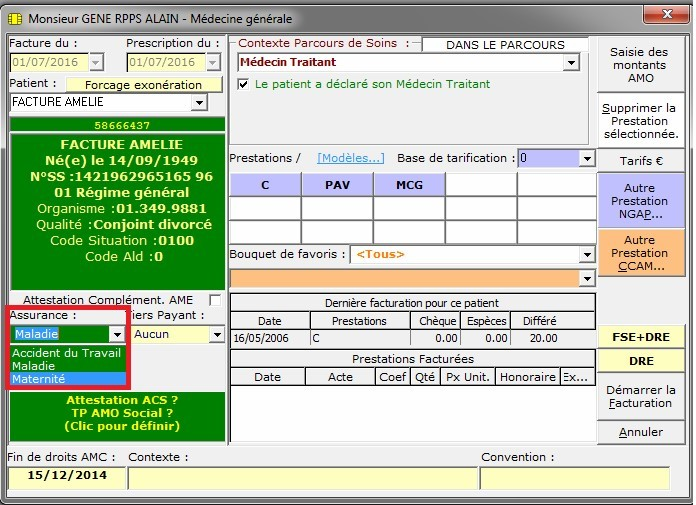
Task: Click the Prestations column header
Action: click(360, 321)
